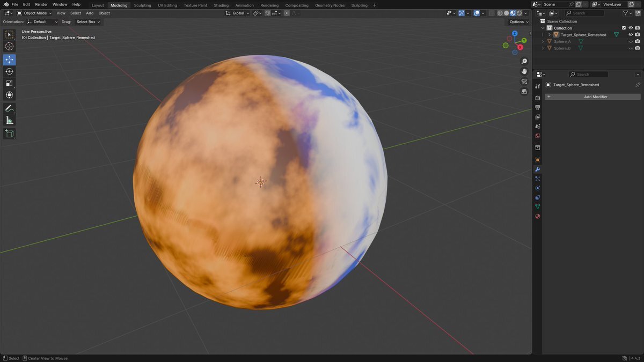Switch to the Shading workspace tab
The height and width of the screenshot is (362, 644).
[221, 5]
